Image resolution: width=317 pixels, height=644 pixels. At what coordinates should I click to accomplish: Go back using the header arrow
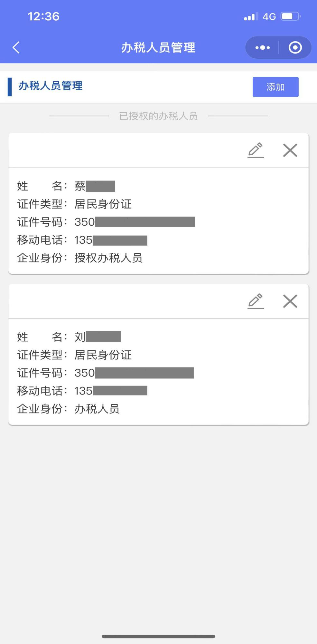click(x=16, y=47)
